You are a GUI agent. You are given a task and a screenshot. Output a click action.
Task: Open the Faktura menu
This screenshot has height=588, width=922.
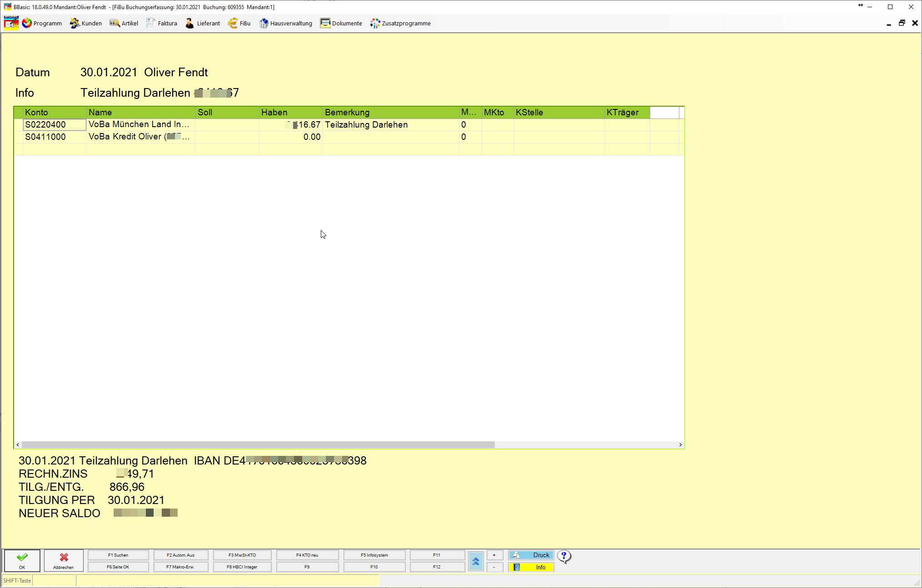click(162, 23)
